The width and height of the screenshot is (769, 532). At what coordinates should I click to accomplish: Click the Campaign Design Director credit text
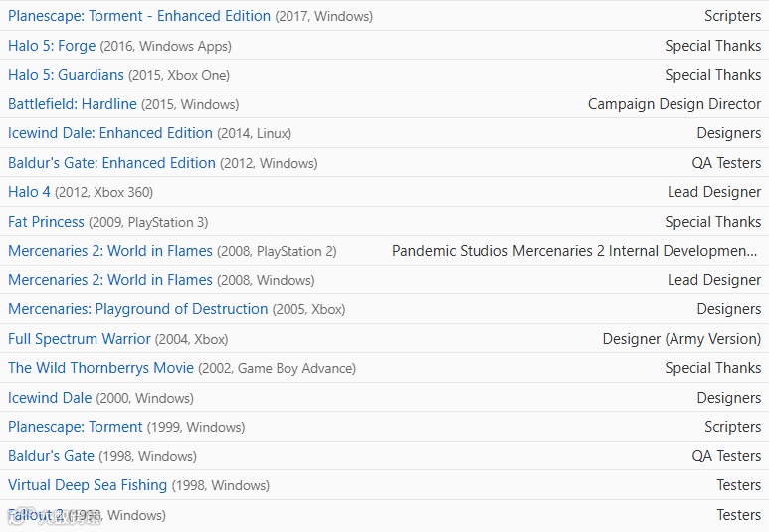674,104
